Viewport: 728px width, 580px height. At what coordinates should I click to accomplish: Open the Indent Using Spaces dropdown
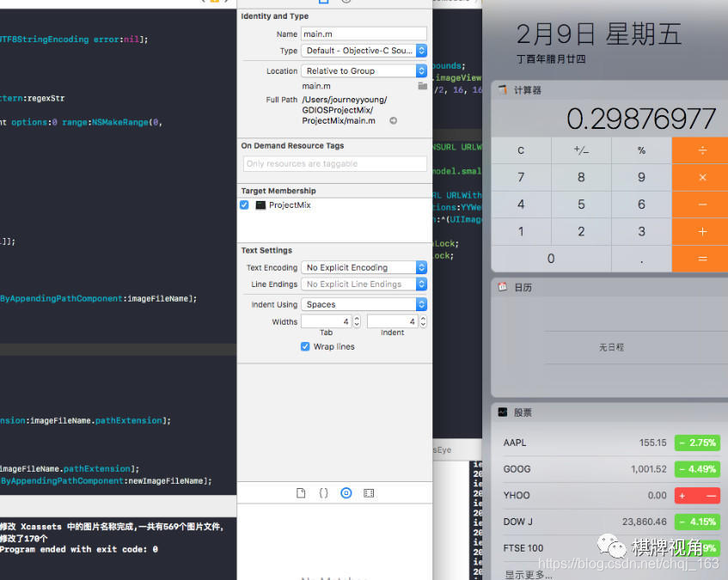point(364,304)
